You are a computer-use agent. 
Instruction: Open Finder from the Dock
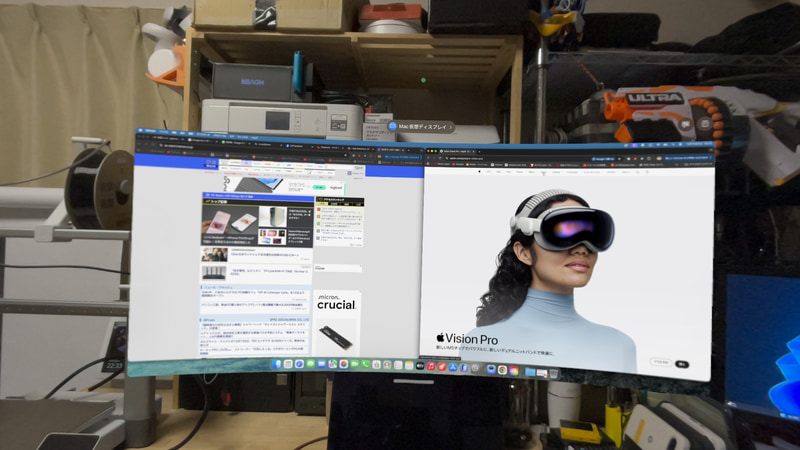[x=277, y=364]
